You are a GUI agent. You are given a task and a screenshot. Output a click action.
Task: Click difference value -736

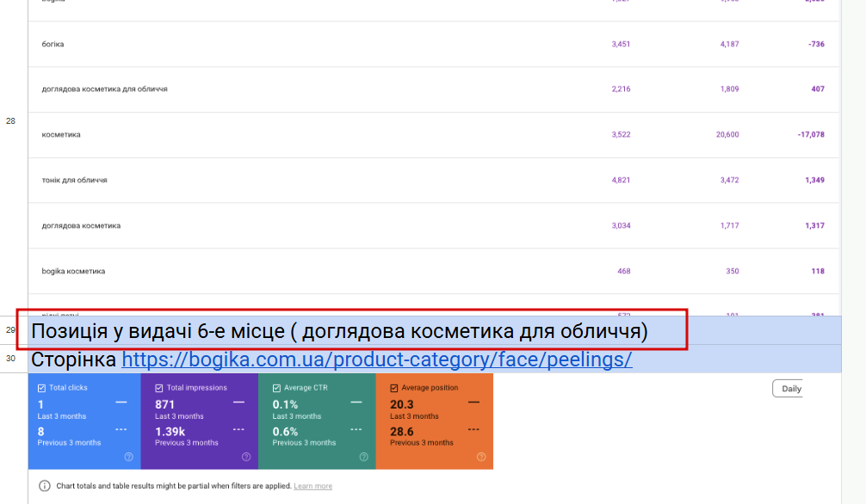click(x=816, y=44)
